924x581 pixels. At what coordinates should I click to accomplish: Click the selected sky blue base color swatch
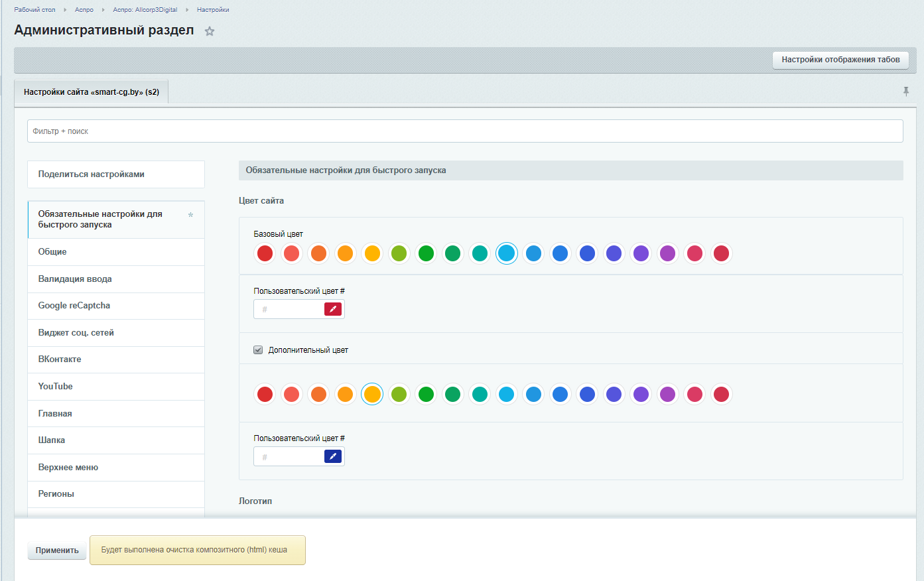click(x=506, y=253)
